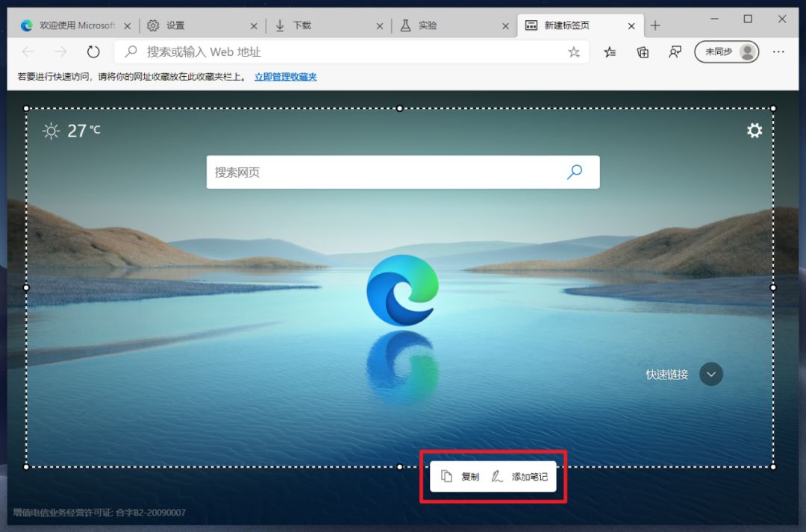Viewport: 806px width, 532px height.
Task: Open the Favorites list icon
Action: point(610,51)
